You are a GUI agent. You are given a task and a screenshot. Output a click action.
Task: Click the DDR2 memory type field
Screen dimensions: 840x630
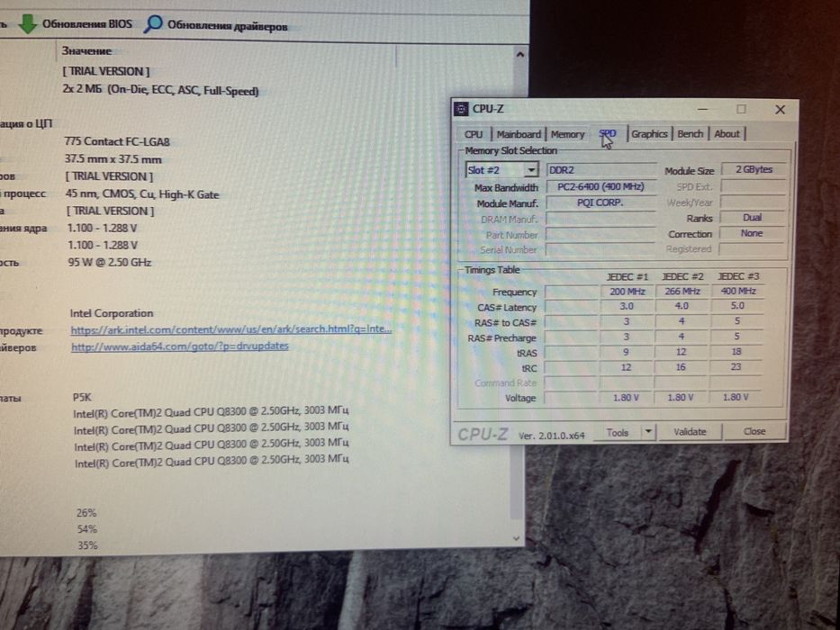pyautogui.click(x=601, y=170)
